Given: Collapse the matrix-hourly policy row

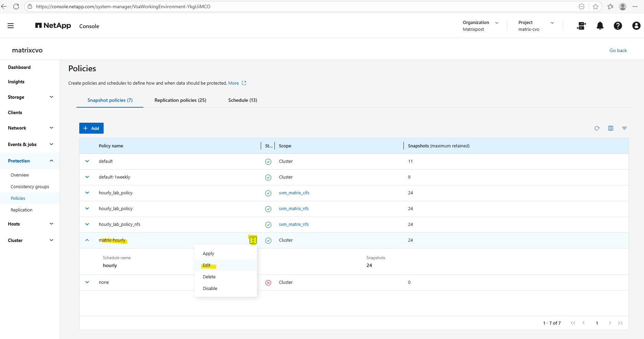Looking at the screenshot, I should [87, 240].
